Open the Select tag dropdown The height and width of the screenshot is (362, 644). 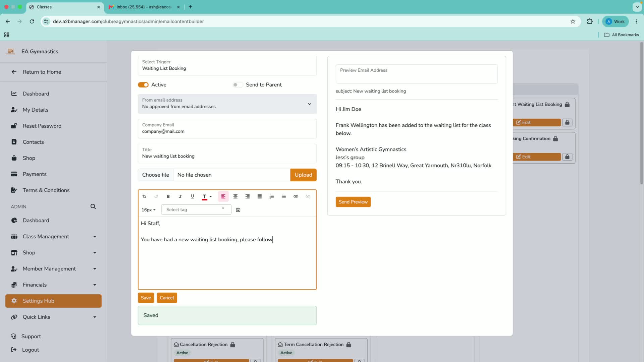(x=196, y=209)
